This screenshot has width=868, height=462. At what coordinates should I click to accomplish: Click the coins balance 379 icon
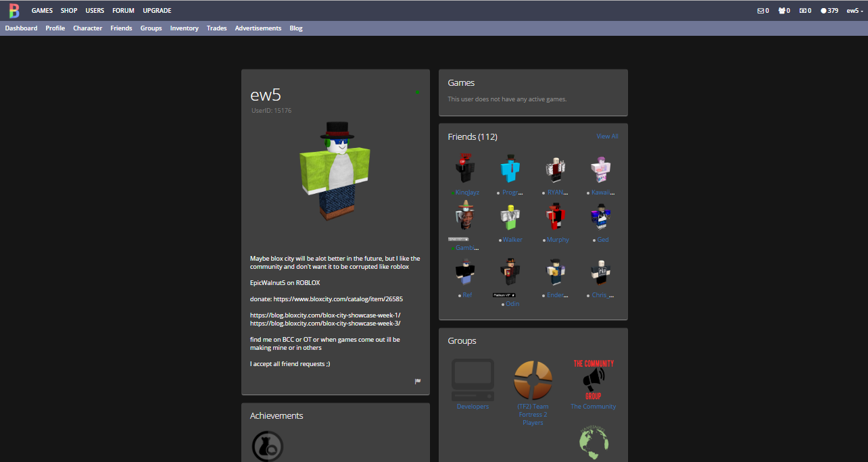click(x=823, y=11)
